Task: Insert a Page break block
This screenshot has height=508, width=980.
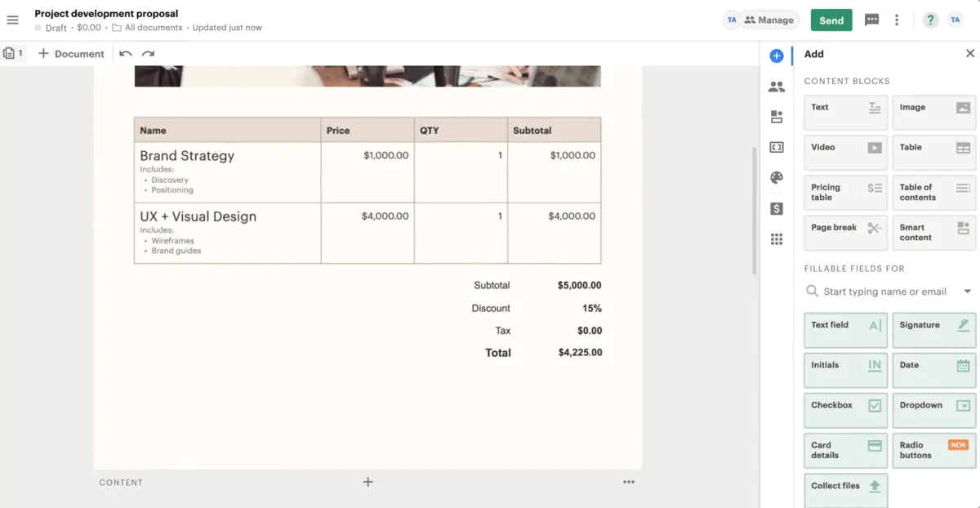Action: [845, 233]
